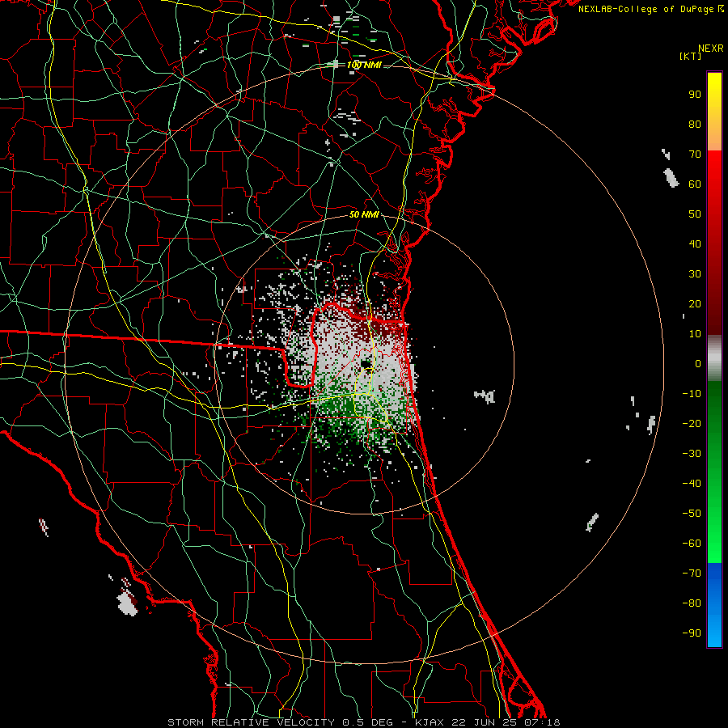Select the 70 value on the velocity scale
This screenshot has width=728, height=728.
(695, 154)
